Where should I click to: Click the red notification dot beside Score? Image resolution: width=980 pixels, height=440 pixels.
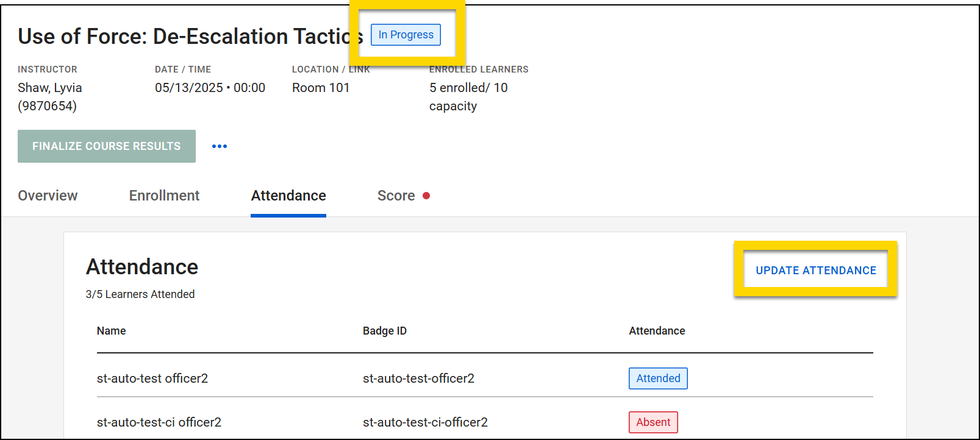click(426, 196)
